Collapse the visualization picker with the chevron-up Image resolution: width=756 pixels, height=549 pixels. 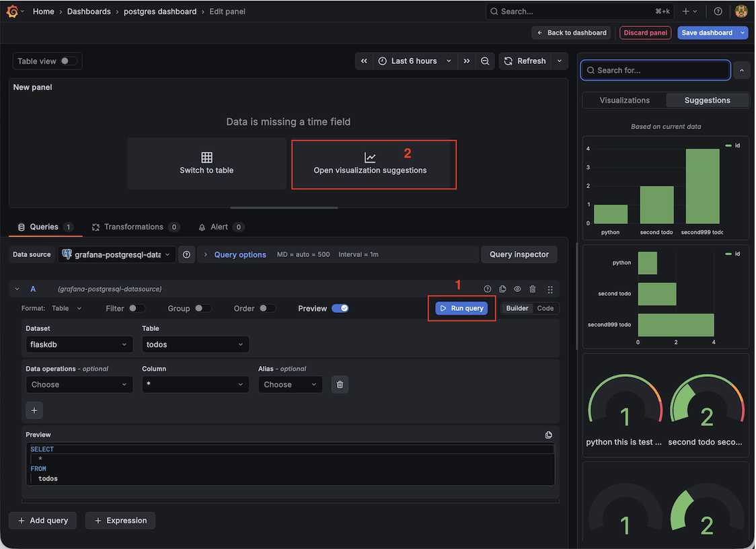point(741,71)
